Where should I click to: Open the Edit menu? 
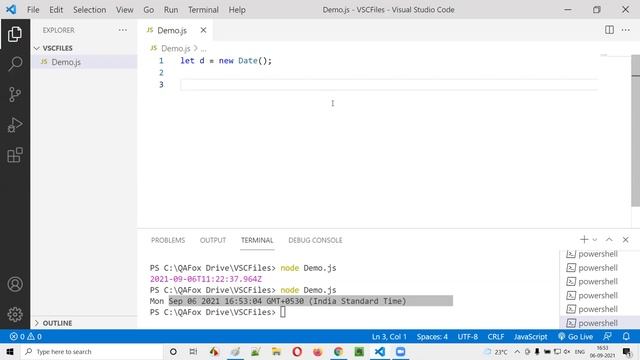click(x=56, y=9)
